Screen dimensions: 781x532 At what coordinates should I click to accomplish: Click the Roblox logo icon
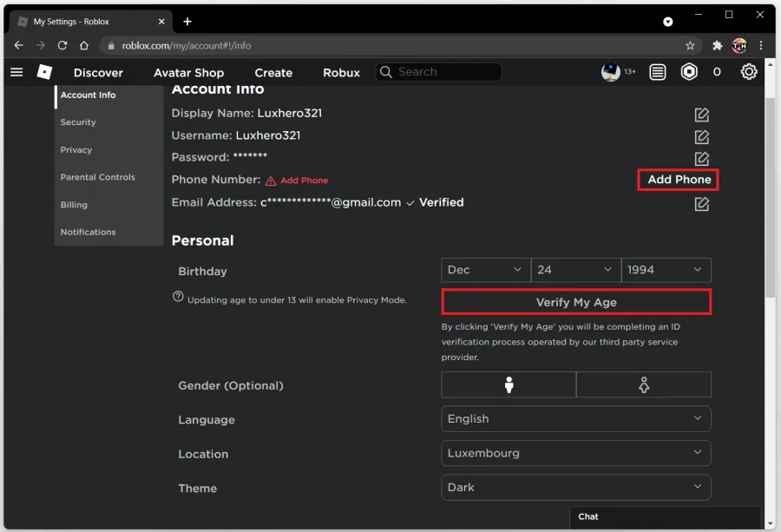[44, 72]
